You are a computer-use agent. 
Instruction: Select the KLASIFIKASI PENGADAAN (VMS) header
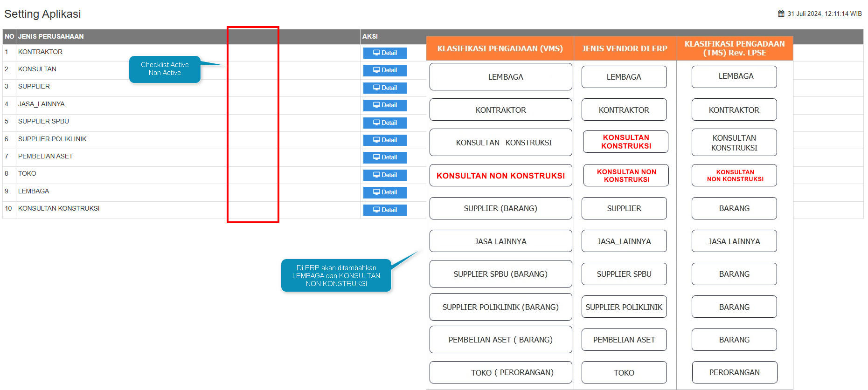(x=500, y=48)
